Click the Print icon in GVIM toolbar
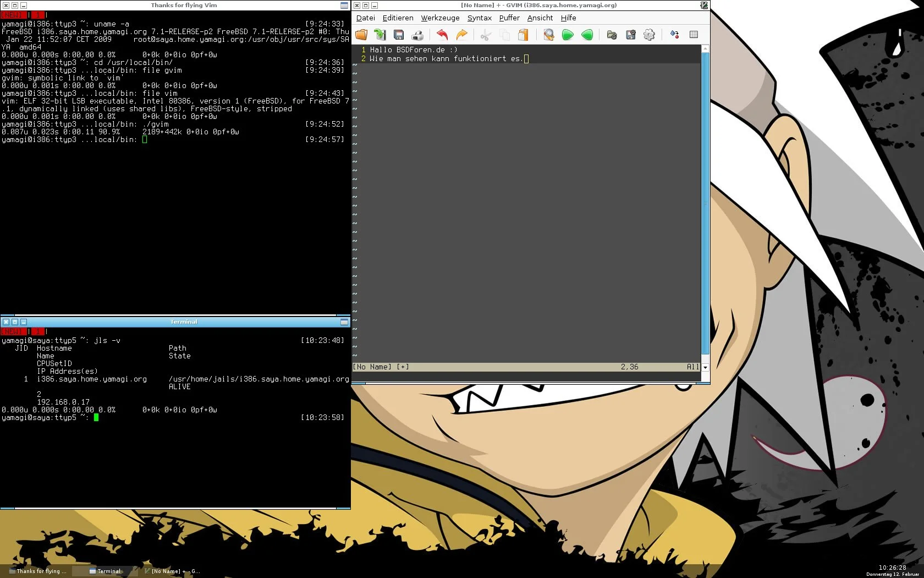 (418, 35)
